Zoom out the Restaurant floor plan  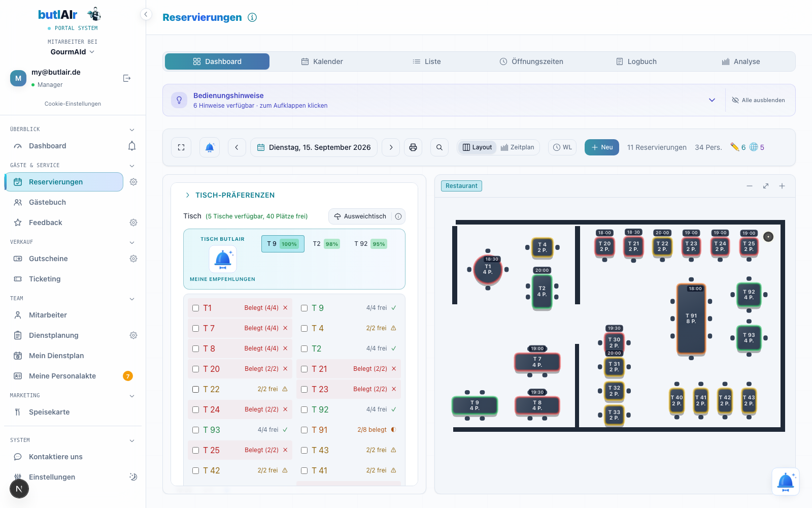tap(750, 186)
